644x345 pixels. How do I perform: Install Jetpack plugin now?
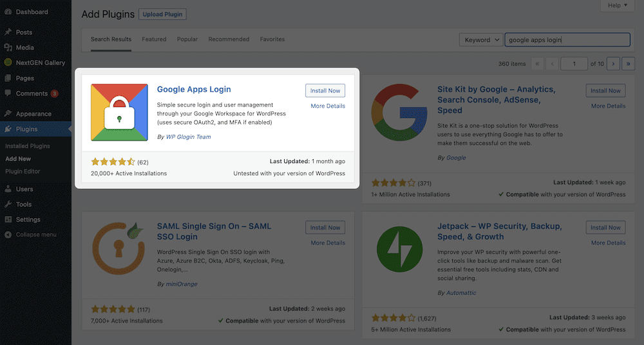(606, 228)
